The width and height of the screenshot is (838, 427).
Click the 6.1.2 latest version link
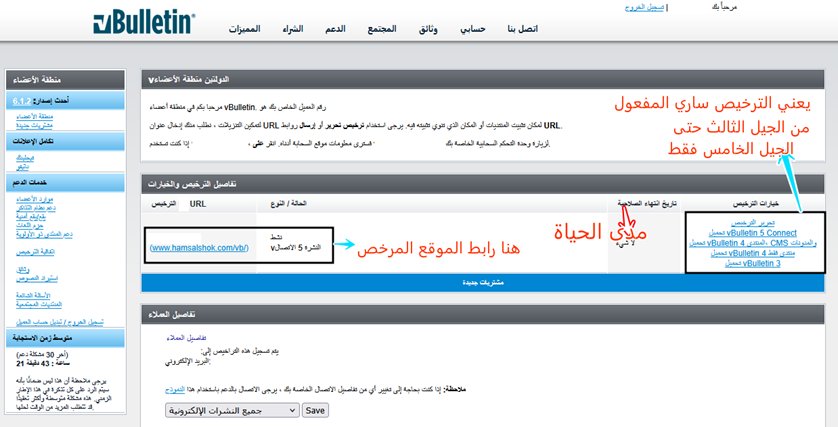click(22, 100)
